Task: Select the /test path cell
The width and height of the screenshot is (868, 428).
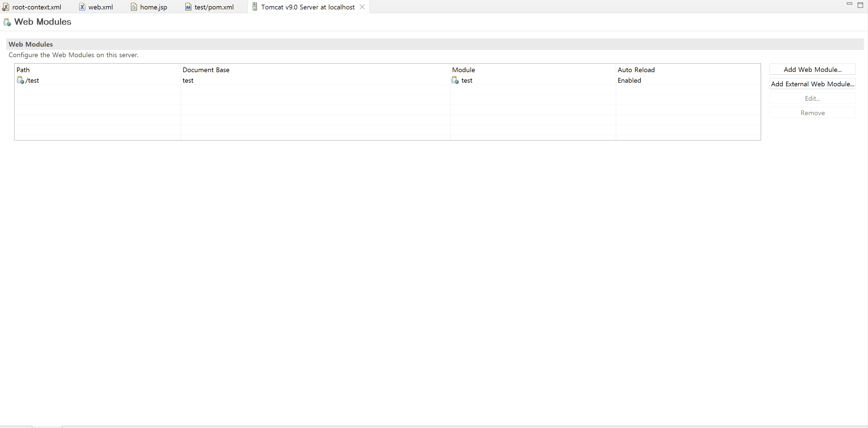Action: [98, 80]
